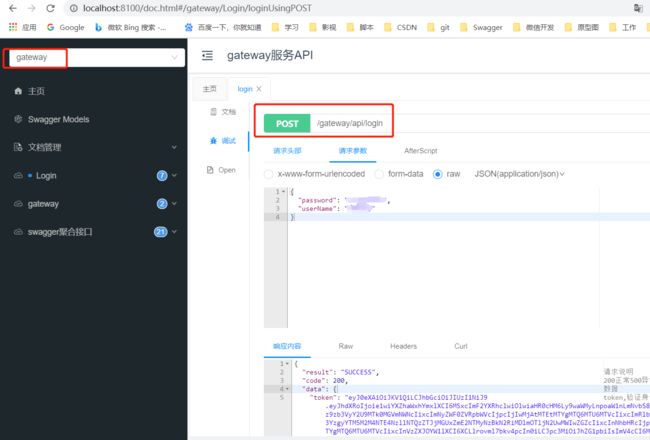The height and width of the screenshot is (440, 650).
Task: Open the 文档 side tab
Action: tap(223, 112)
